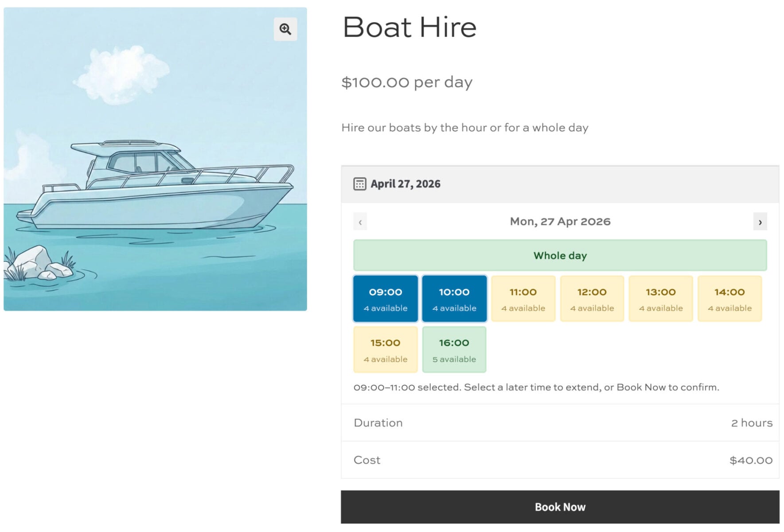Deselect the 09:00 start time
Viewport: 784px width, 532px height.
click(x=385, y=298)
